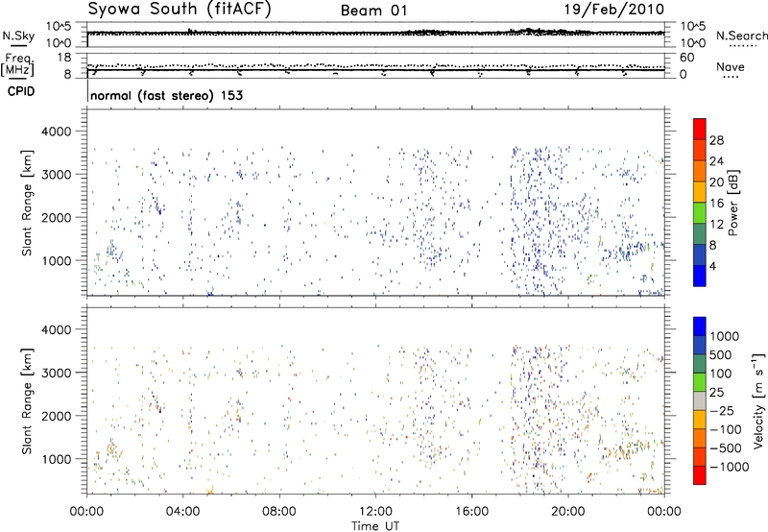
Task: Click the "-500" label on the Velocity colorbar
Action: (x=726, y=448)
